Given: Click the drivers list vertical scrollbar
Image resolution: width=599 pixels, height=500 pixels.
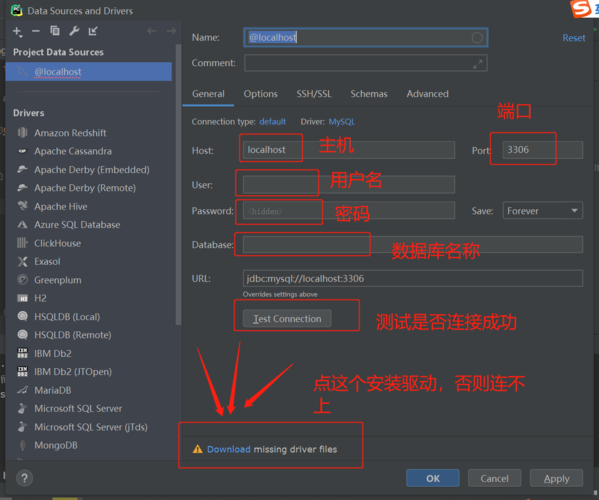Looking at the screenshot, I should (178, 185).
